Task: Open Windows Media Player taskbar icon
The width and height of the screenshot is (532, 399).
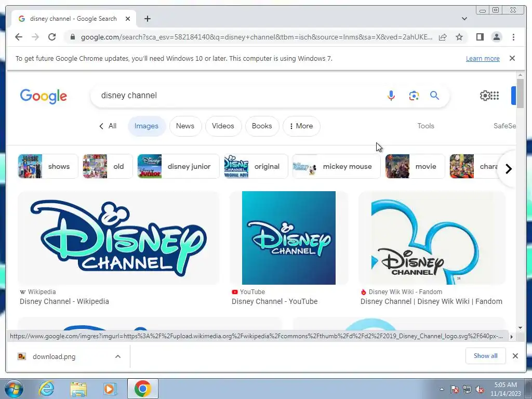Action: point(110,389)
